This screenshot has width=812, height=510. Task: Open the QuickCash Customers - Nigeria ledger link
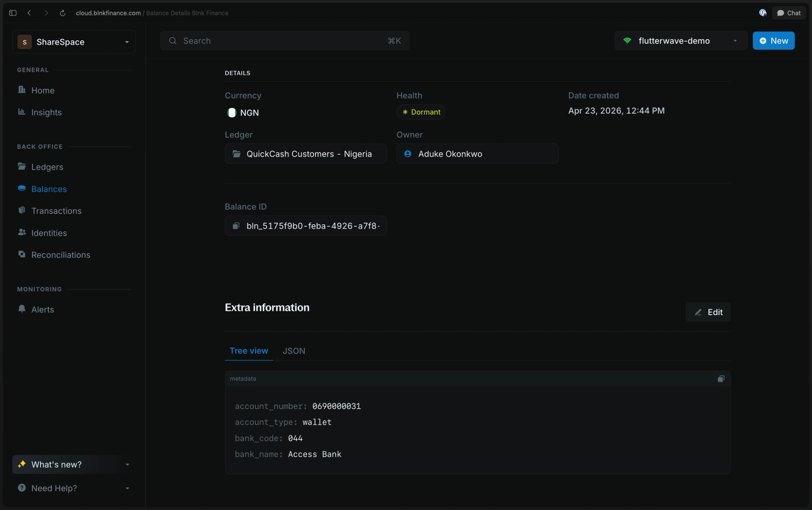coord(306,154)
